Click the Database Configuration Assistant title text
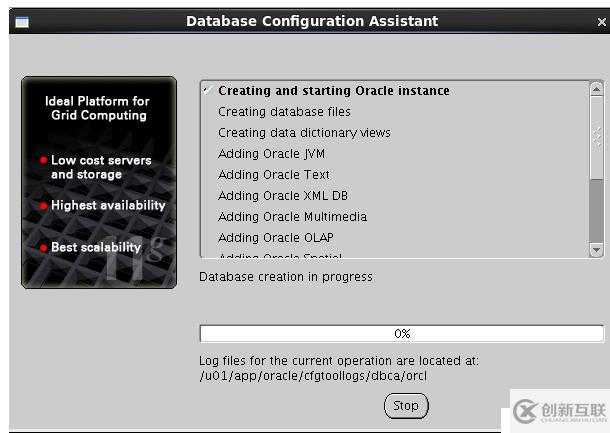This screenshot has height=433, width=610. [312, 21]
